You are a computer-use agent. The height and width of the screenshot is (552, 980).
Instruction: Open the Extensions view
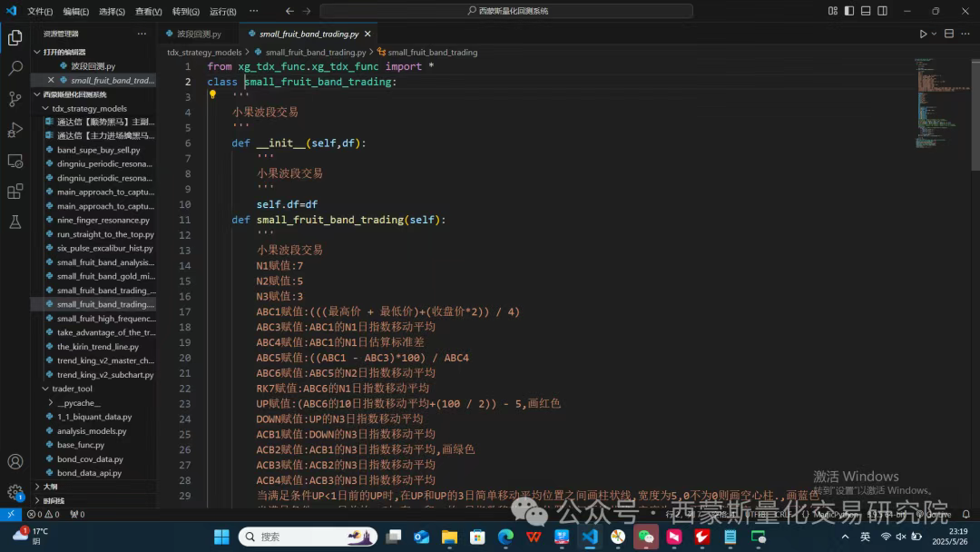[15, 192]
